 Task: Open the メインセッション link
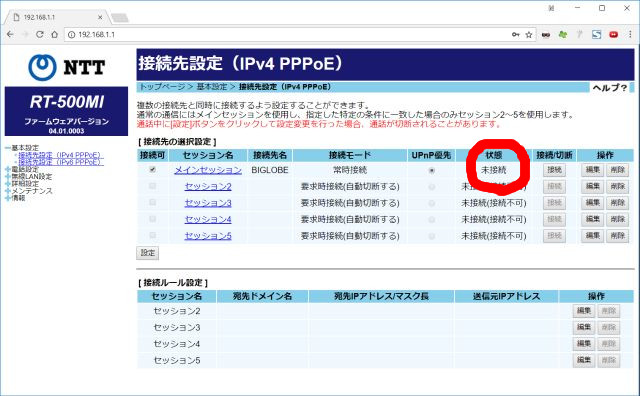(208, 170)
